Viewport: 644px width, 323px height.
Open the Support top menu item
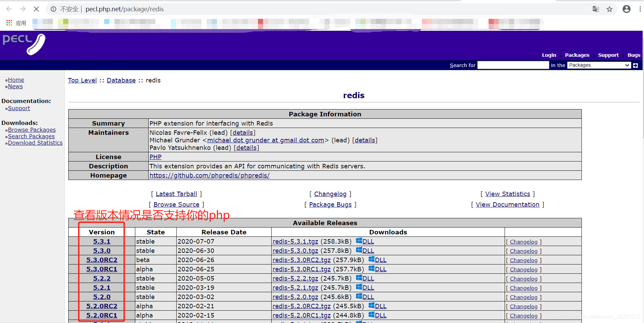608,55
